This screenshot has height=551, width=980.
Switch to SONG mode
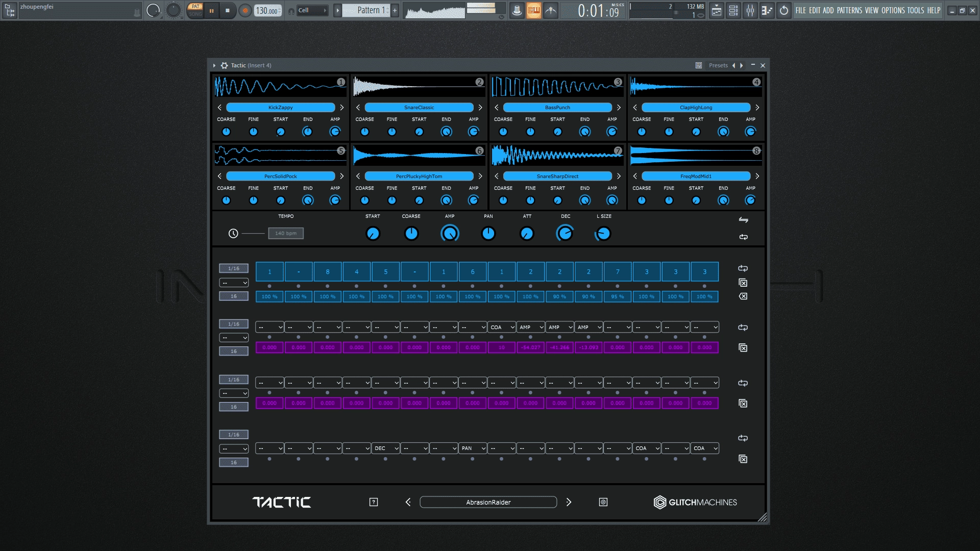[195, 14]
